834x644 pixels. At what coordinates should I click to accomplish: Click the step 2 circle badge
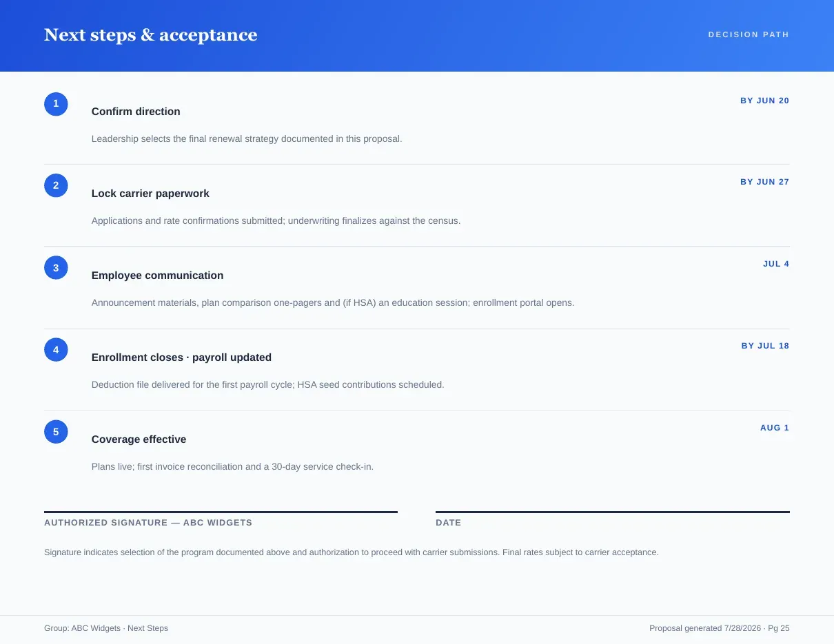56,185
